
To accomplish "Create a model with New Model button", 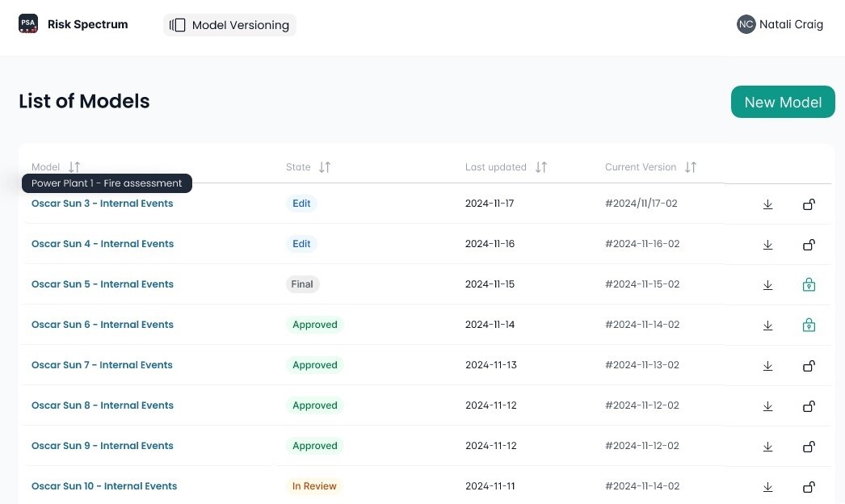I will pos(782,102).
